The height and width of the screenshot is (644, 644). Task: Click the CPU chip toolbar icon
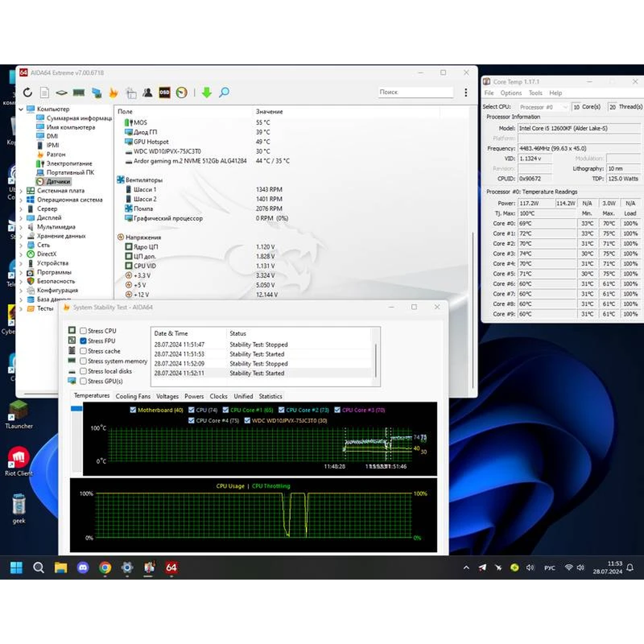point(61,92)
